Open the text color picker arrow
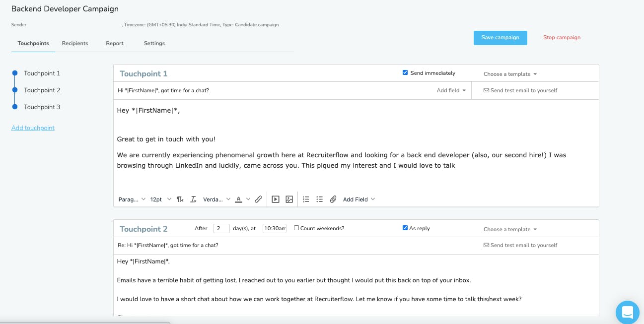Image resolution: width=644 pixels, height=324 pixels. tap(248, 199)
